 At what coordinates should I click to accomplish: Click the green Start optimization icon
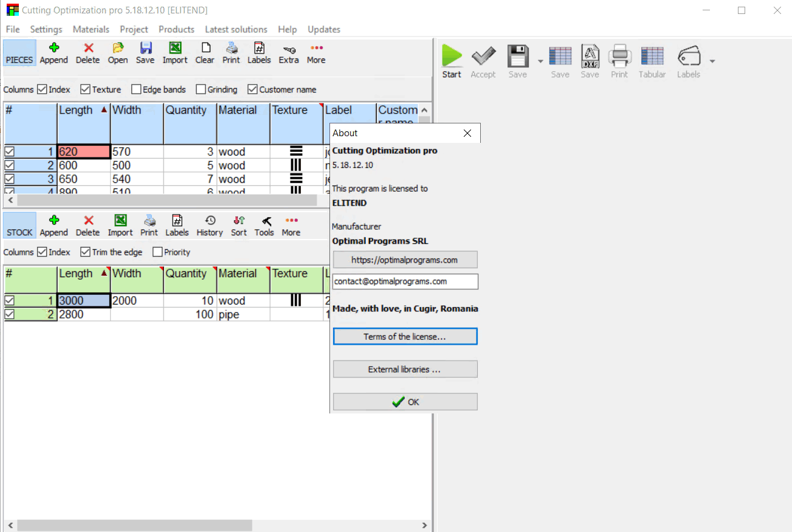(x=452, y=57)
